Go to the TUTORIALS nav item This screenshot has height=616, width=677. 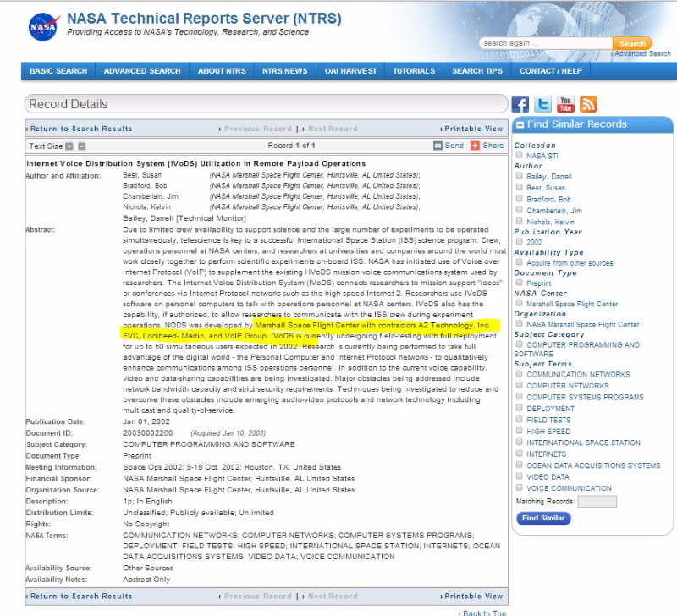[414, 71]
